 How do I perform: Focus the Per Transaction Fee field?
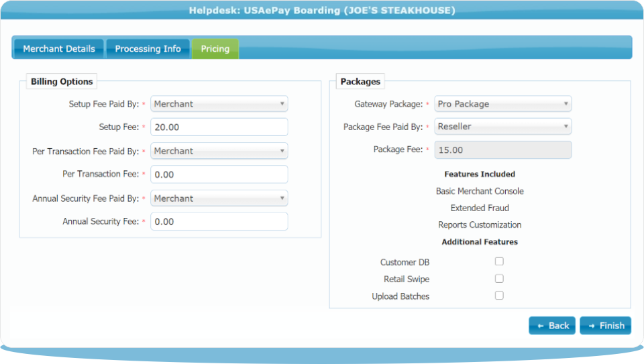pos(219,174)
